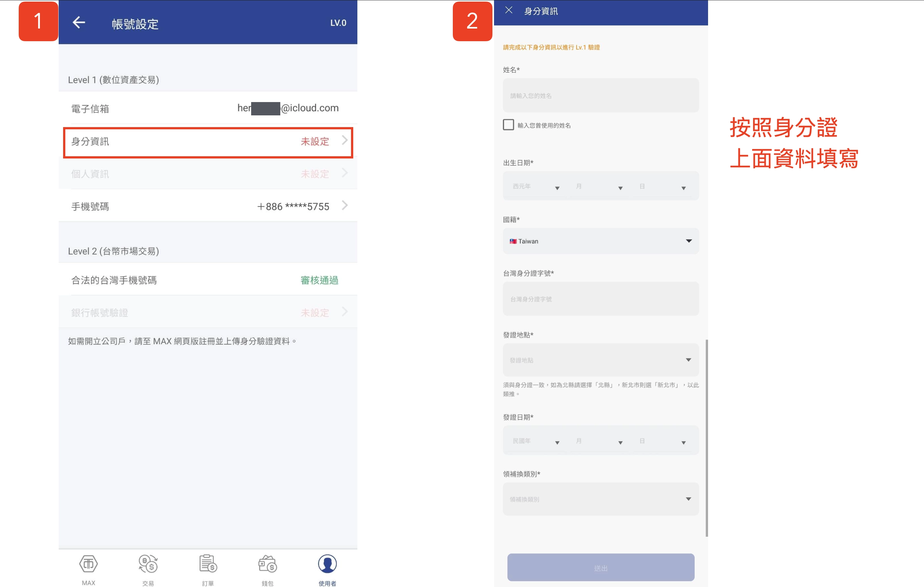Open the MAX tab icon
The image size is (924, 587).
click(88, 564)
